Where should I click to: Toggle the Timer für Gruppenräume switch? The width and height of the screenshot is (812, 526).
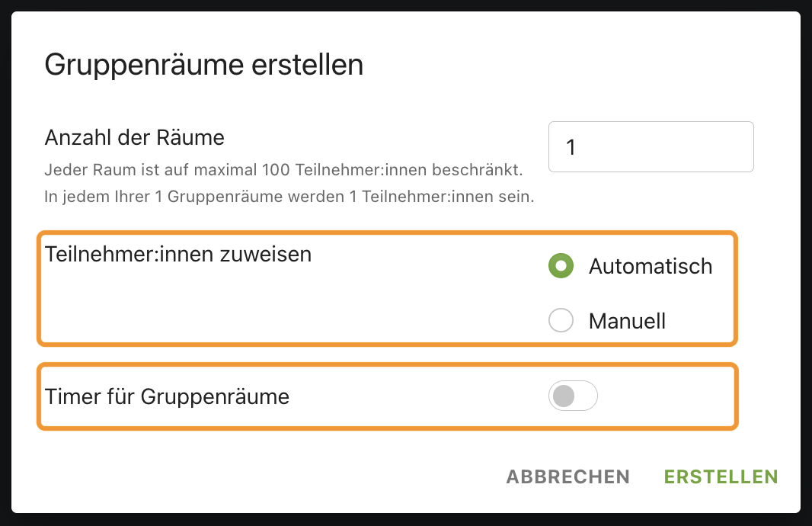(x=573, y=396)
